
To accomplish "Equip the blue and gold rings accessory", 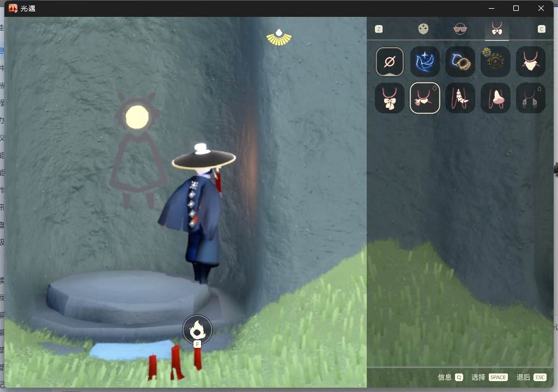I will (460, 62).
